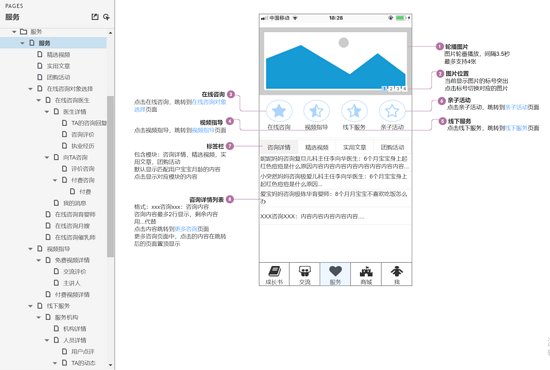Collapse the 医生详情 tree node
Viewport: 550px width, 370px height.
(47, 112)
